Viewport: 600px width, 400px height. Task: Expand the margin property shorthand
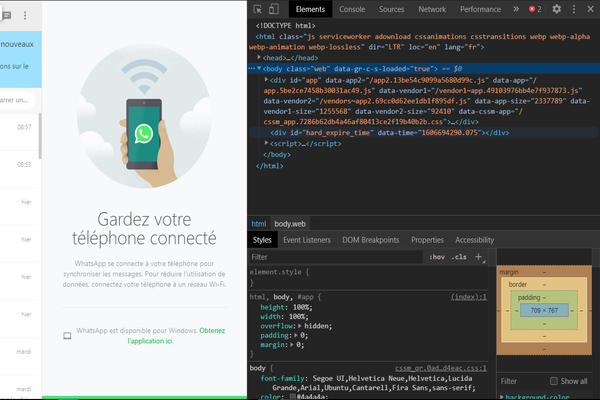(292, 345)
